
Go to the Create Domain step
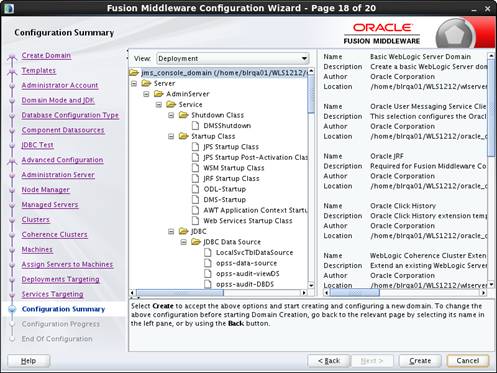pos(46,55)
